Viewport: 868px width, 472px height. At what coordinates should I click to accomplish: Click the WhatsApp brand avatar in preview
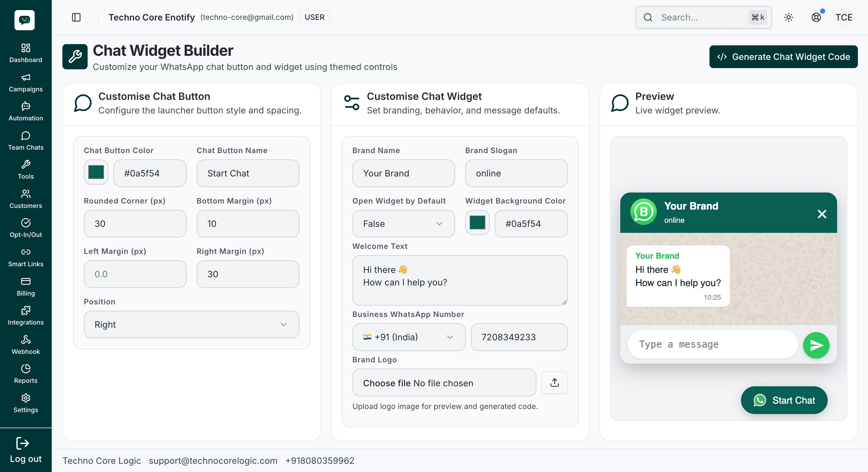tap(643, 212)
